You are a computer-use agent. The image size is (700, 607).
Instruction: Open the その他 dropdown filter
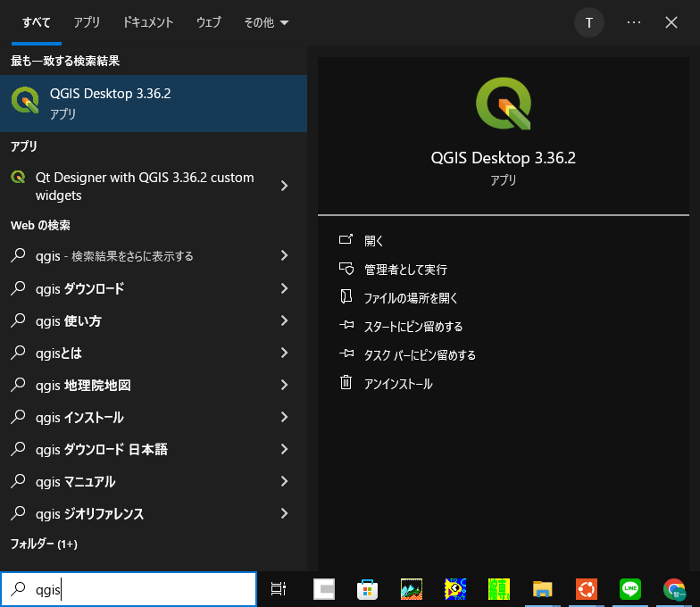[x=266, y=22]
